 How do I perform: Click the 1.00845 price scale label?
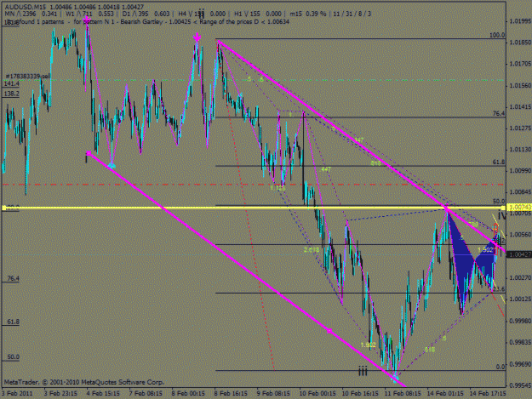(x=520, y=192)
